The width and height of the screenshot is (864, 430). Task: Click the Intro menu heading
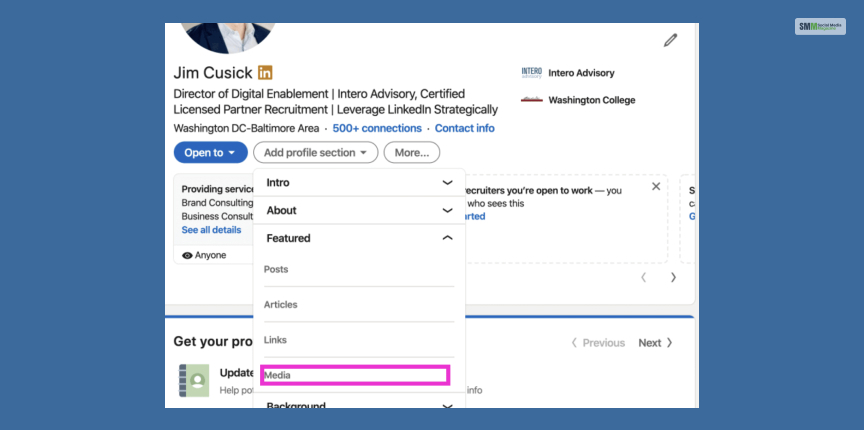pyautogui.click(x=278, y=182)
